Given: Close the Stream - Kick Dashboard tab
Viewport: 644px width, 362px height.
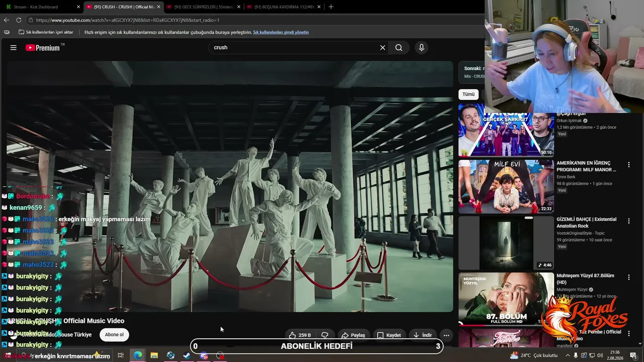Looking at the screenshot, I should pyautogui.click(x=78, y=7).
